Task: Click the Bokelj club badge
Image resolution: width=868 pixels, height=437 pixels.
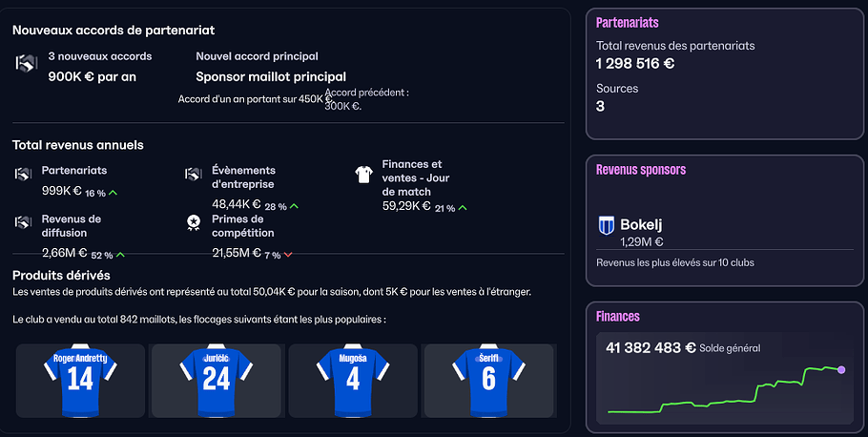Action: pos(607,225)
